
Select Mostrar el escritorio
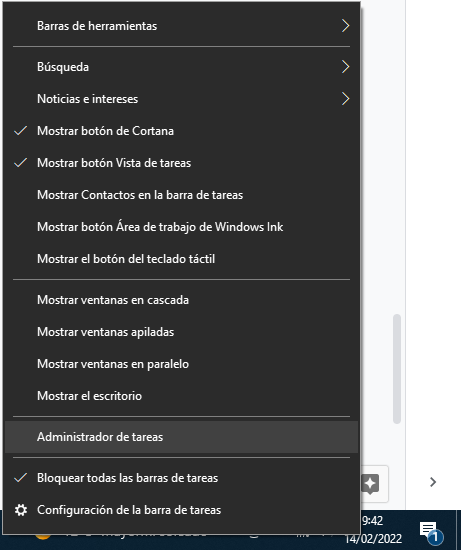point(181,396)
